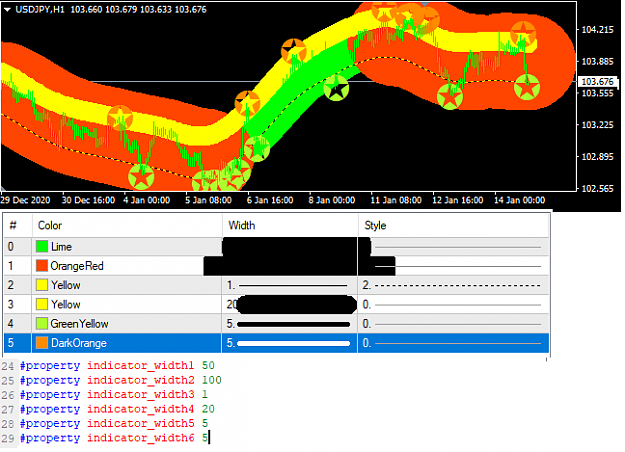Click the 102.565 price scale label
The width and height of the screenshot is (625, 452).
click(x=597, y=189)
